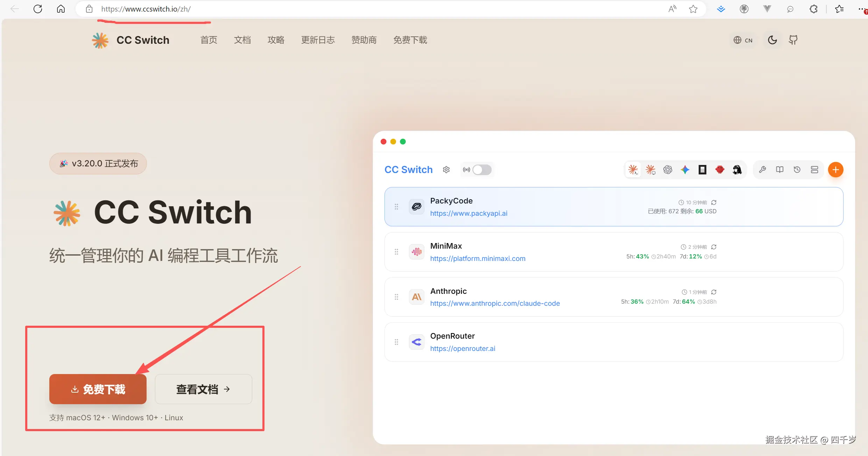
Task: Open https://platform.minimaxi.com link
Action: [x=478, y=258]
